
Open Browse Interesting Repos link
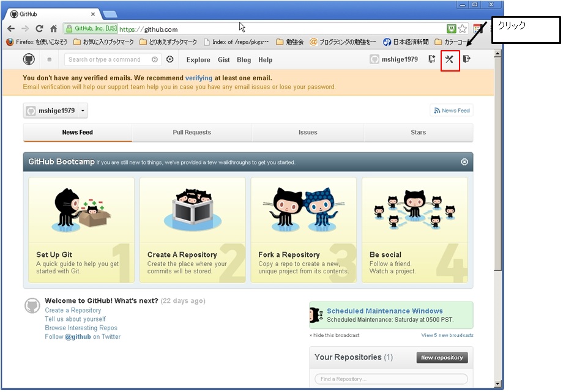[81, 328]
